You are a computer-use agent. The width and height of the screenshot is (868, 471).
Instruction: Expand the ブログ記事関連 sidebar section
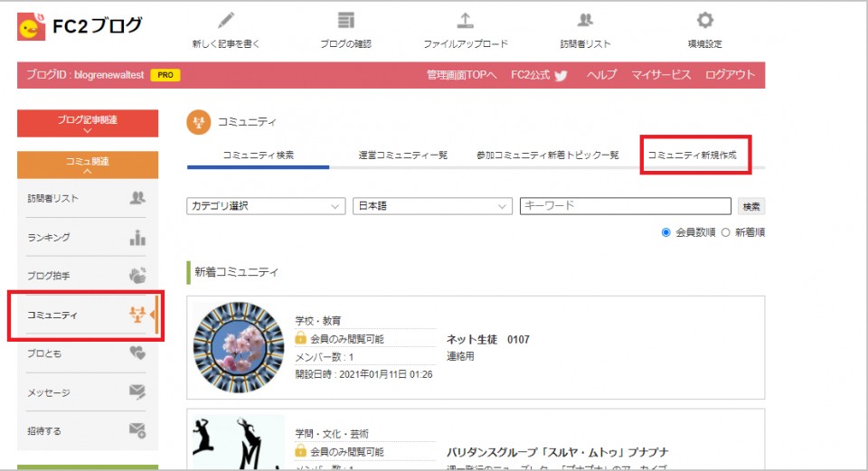[88, 124]
